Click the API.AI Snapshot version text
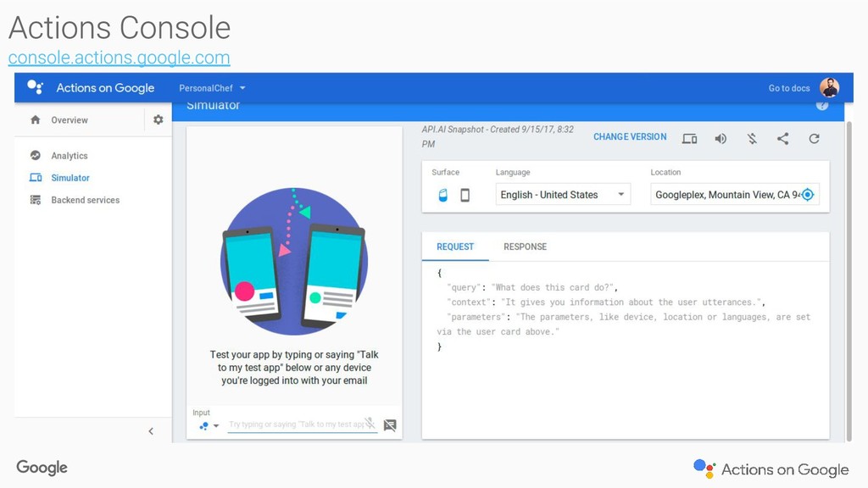 pyautogui.click(x=498, y=136)
